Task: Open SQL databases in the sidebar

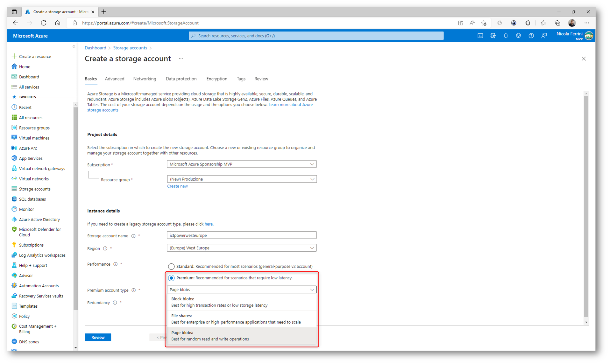Action: [32, 199]
